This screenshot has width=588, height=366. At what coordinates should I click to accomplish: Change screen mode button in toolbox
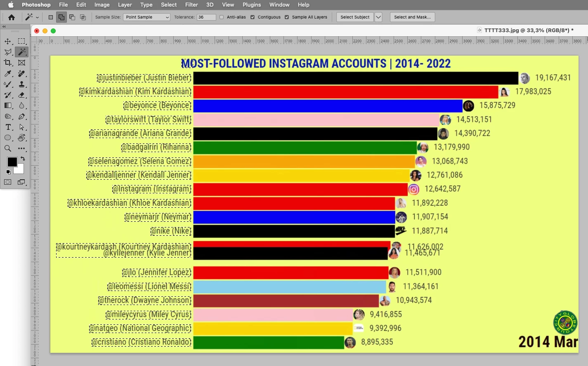[22, 182]
